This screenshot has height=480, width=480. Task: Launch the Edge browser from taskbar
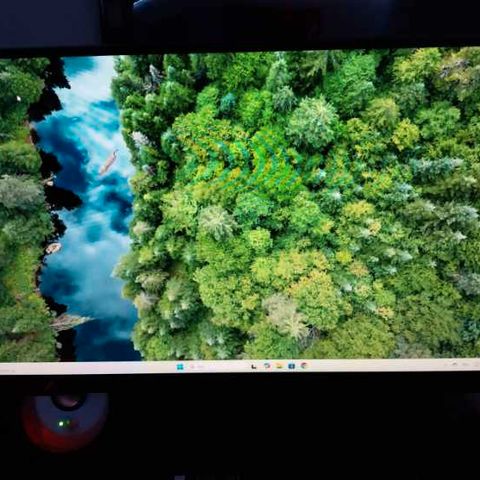[x=267, y=366]
